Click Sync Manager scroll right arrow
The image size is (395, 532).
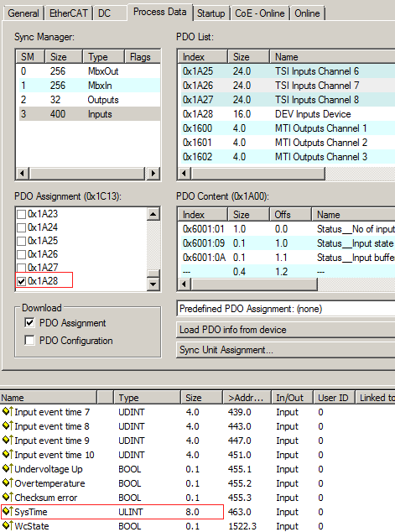[153, 173]
